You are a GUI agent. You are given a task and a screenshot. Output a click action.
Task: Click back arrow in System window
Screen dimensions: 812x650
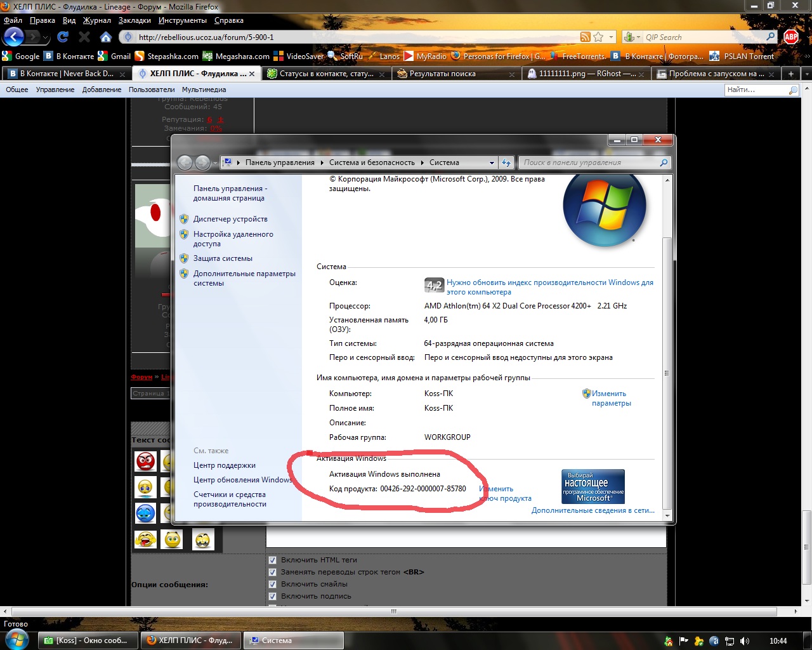pyautogui.click(x=185, y=162)
